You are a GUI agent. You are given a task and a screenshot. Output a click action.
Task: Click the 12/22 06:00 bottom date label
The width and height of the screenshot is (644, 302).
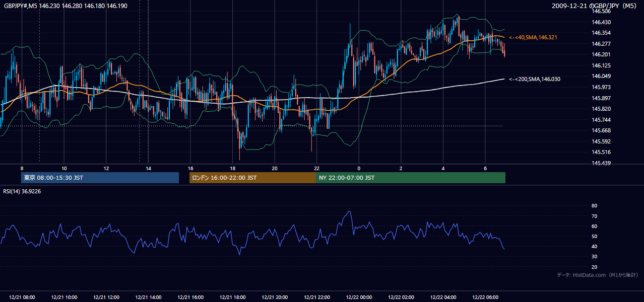[485, 297]
